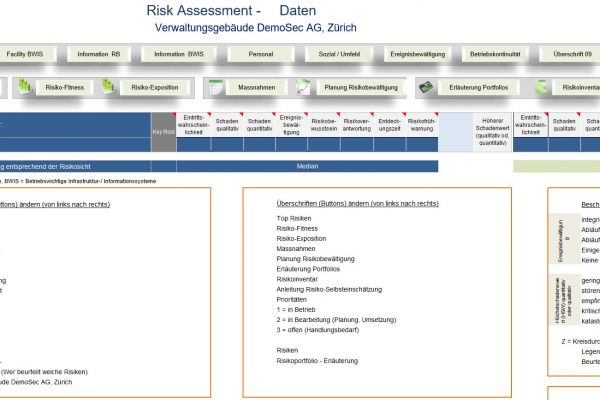Navigate to Betriebskontinuität
600x400 pixels.
(x=492, y=52)
